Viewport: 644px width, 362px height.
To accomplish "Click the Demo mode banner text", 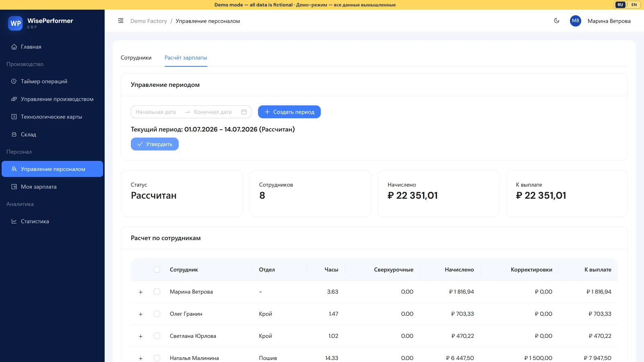I will pos(305,5).
